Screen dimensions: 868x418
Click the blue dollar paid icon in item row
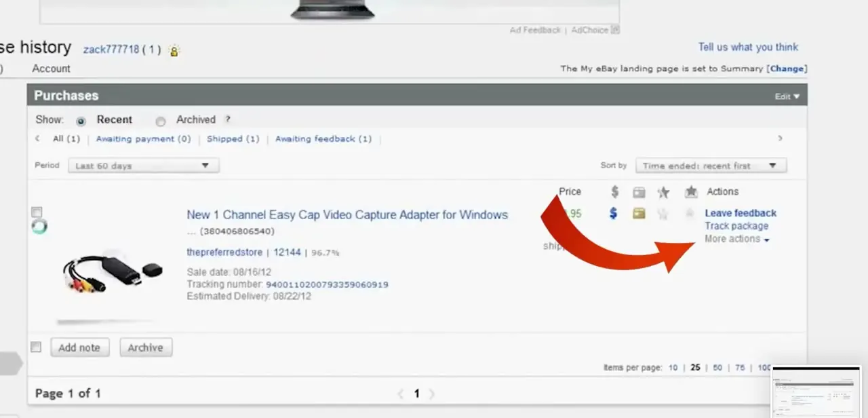tap(614, 213)
